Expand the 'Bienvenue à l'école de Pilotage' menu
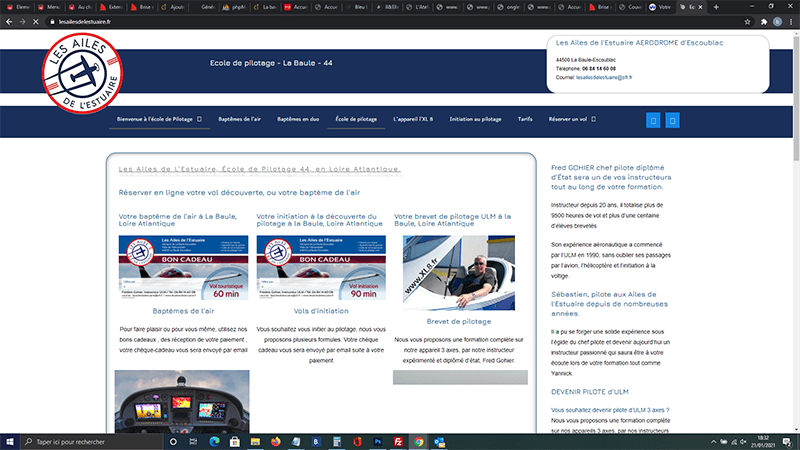Viewport: 800px width, 450px height. coord(159,119)
